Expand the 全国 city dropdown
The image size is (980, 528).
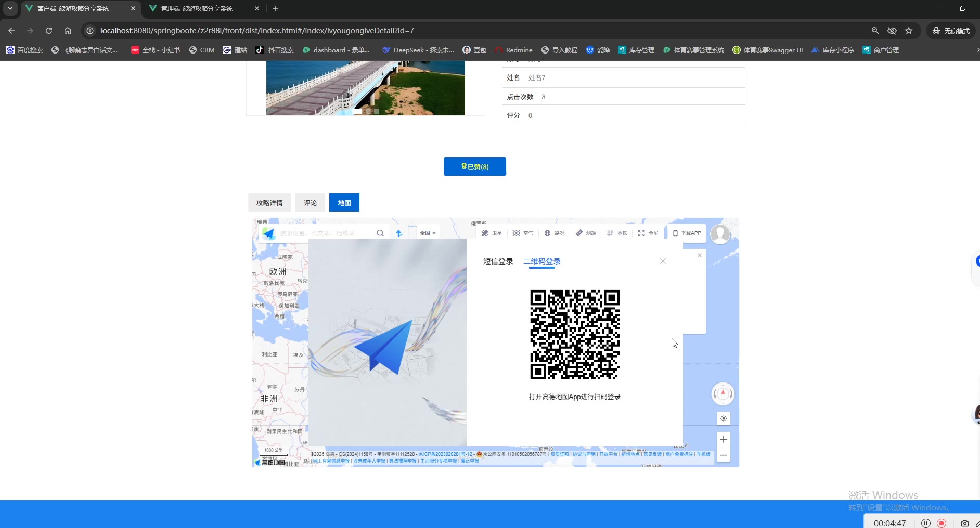point(428,233)
